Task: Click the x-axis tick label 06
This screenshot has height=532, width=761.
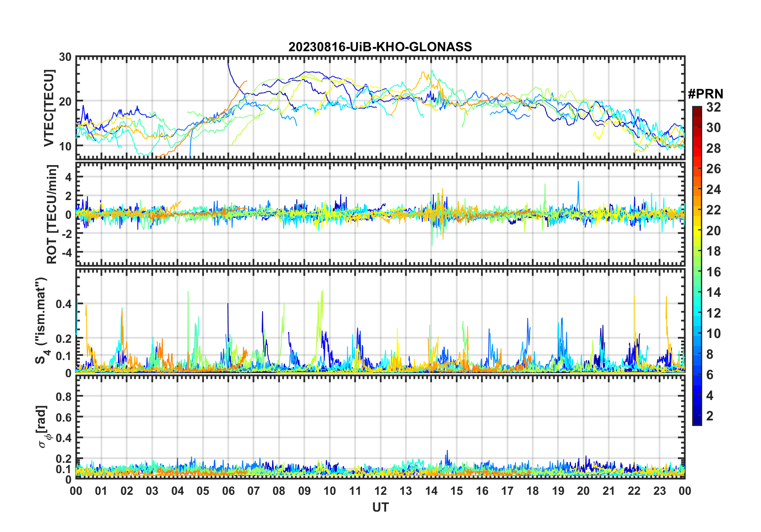Action: [228, 491]
